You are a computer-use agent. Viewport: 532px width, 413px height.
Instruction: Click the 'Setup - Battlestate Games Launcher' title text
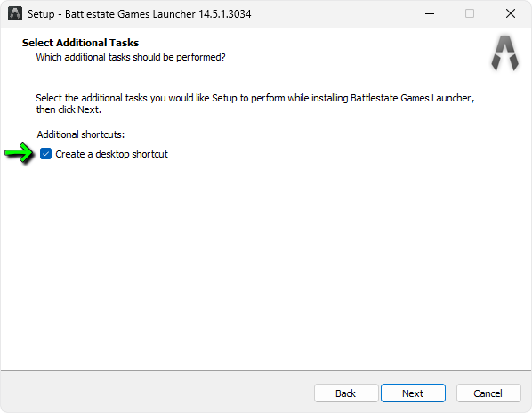point(111,14)
